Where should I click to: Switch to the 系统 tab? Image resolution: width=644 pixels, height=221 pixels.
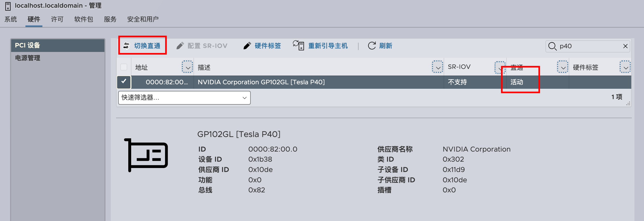point(11,19)
